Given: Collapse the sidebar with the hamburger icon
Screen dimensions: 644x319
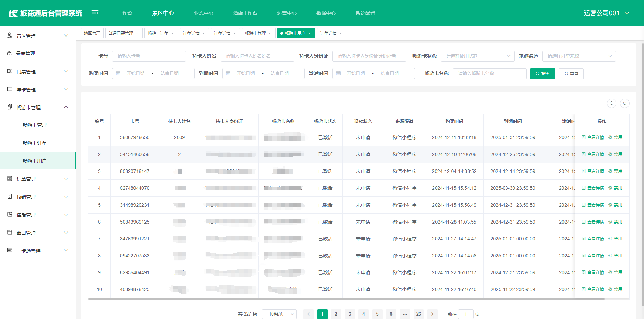Looking at the screenshot, I should [95, 13].
